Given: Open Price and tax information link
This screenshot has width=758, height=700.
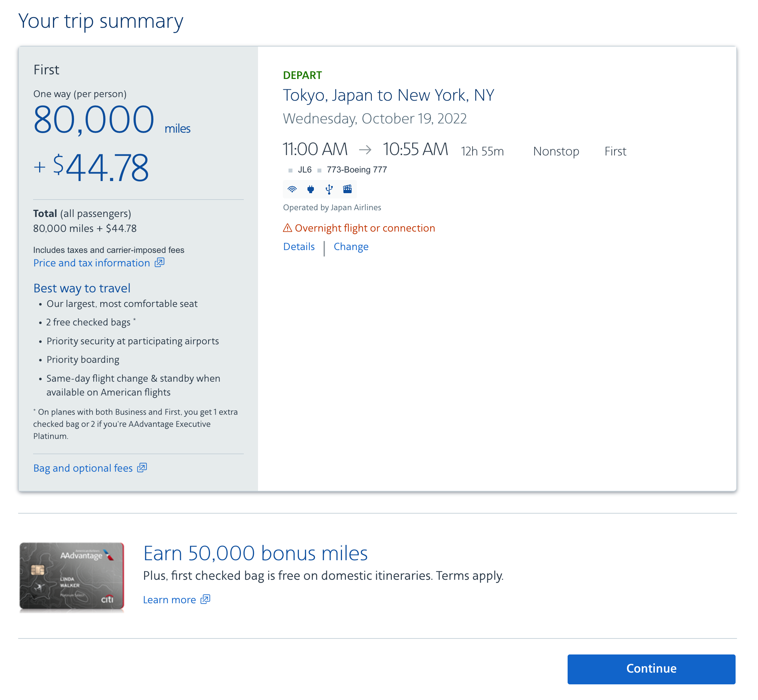Looking at the screenshot, I should pos(91,263).
